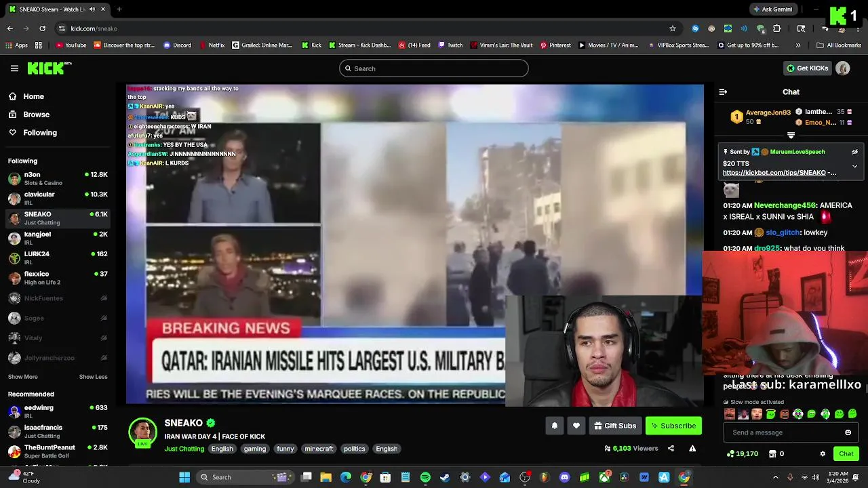868x488 pixels.
Task: Click Get KICKs button
Action: tap(807, 68)
